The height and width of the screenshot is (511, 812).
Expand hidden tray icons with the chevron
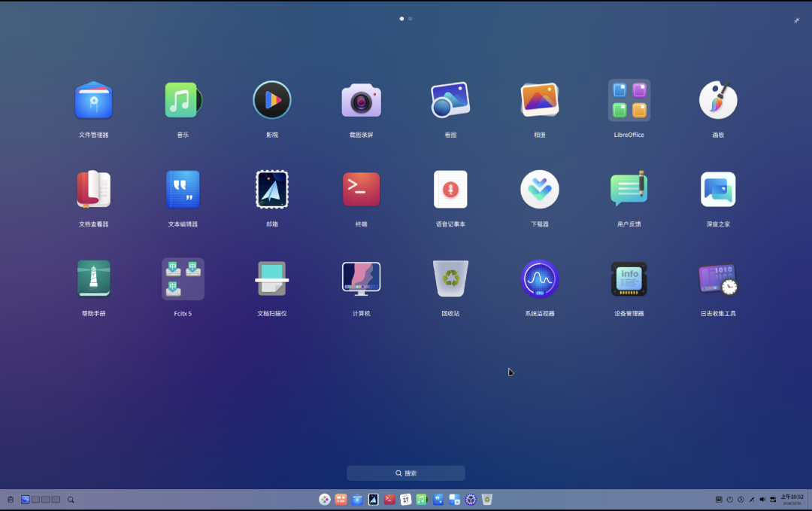(x=741, y=499)
